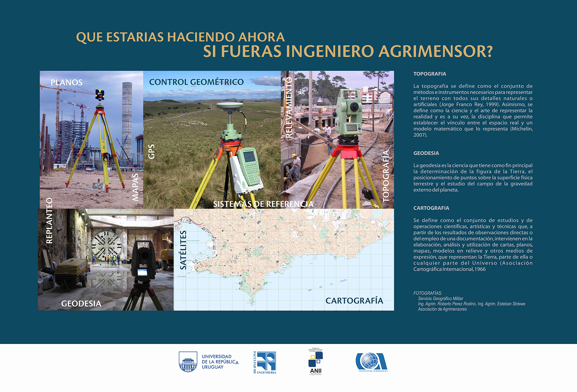Click the topography definition paragraph
The image size is (577, 392).
(x=473, y=110)
